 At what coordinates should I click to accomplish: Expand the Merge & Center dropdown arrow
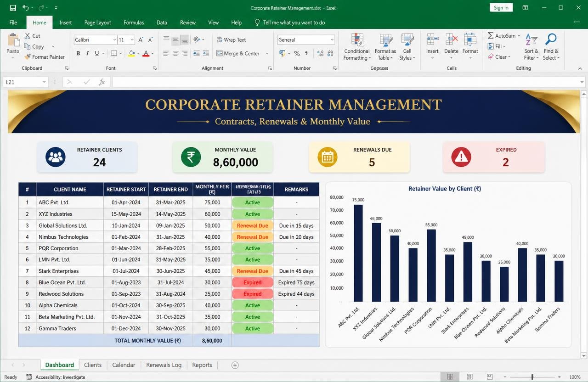coord(267,53)
